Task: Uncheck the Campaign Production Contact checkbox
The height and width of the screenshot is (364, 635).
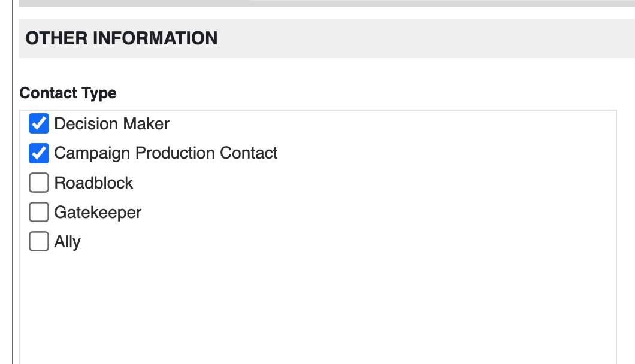Action: (39, 153)
